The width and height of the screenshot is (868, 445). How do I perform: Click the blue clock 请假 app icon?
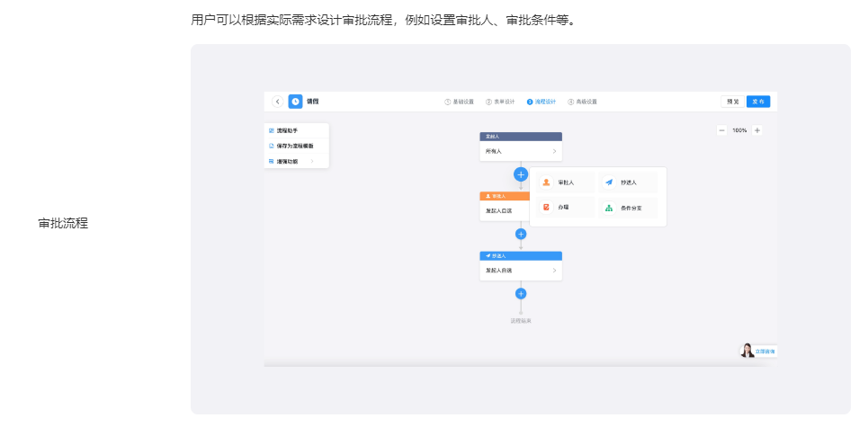(x=296, y=102)
